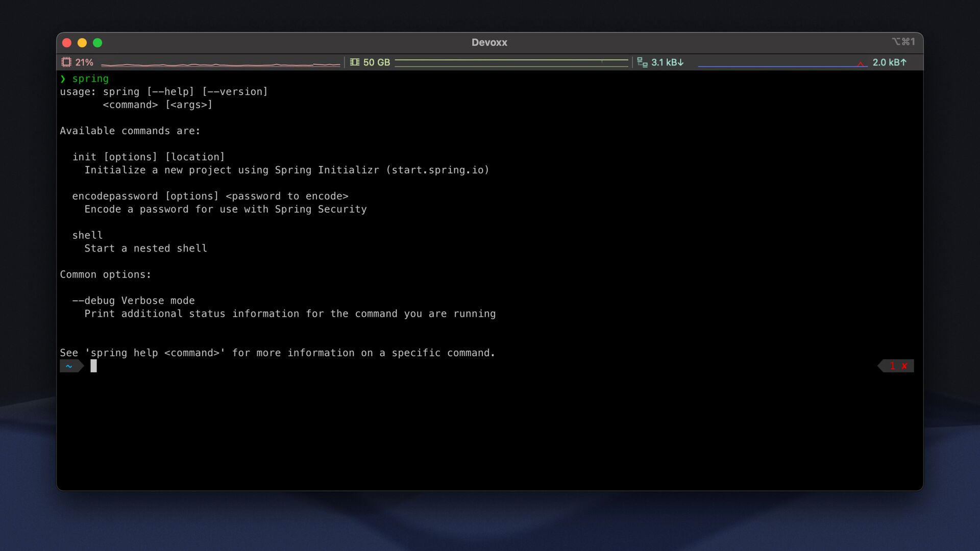Click the start.spring.io URL in output
Viewport: 980px width, 551px height.
tap(437, 170)
